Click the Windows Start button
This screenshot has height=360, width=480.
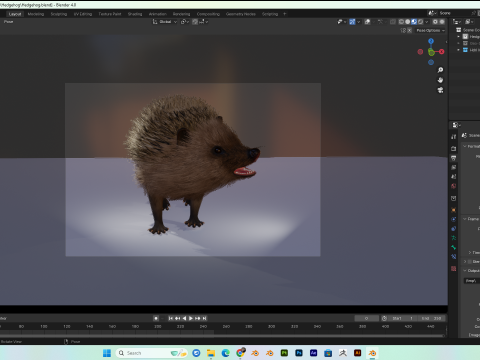(x=107, y=353)
